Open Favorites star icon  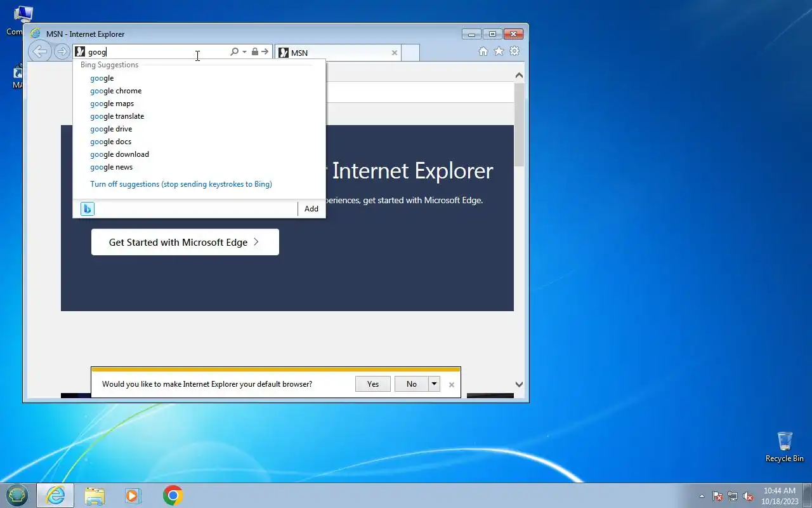(499, 51)
